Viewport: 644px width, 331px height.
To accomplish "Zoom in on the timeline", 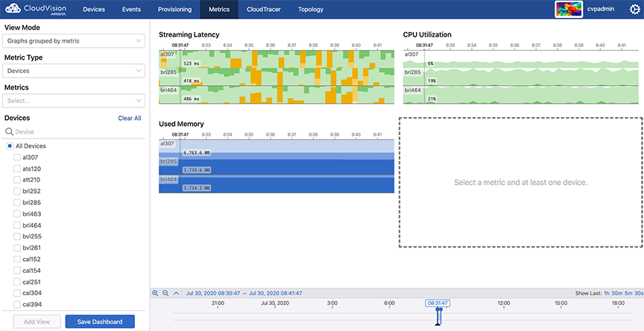I will 155,293.
